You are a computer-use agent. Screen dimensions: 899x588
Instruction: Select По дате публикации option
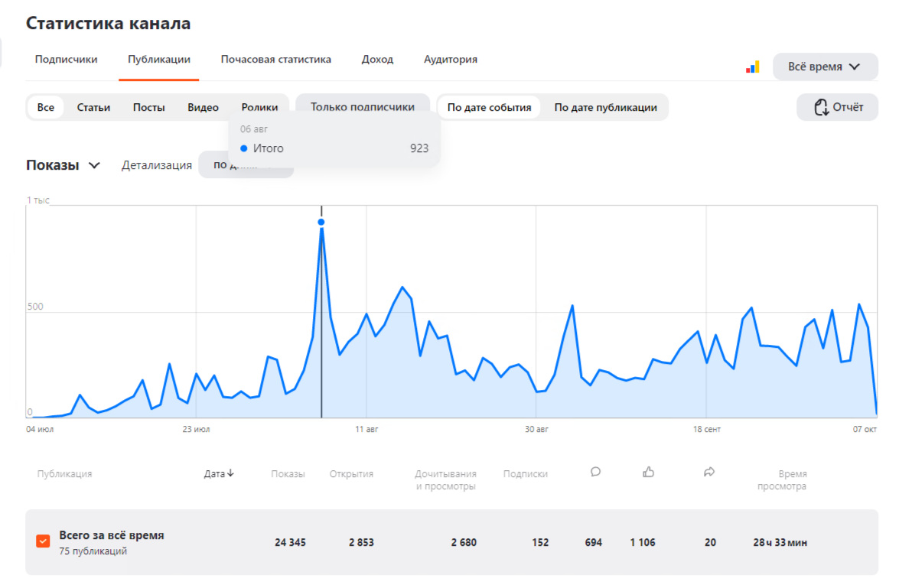[605, 107]
